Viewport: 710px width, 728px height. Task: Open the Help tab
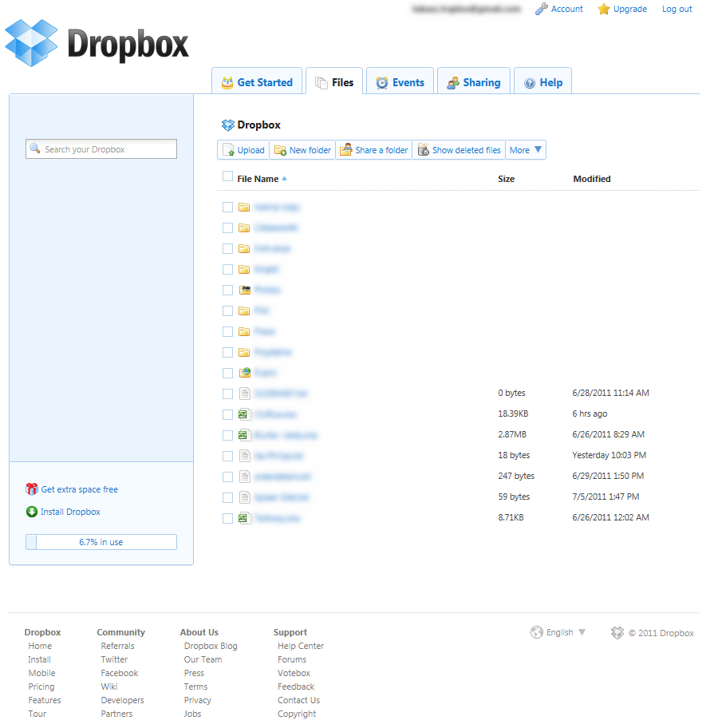point(543,81)
